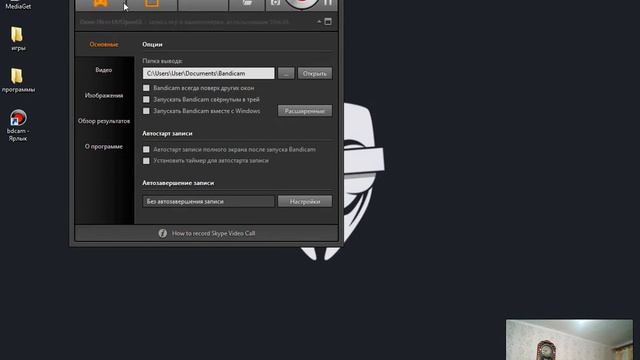Open the О программе tab
640x360 pixels.
104,147
